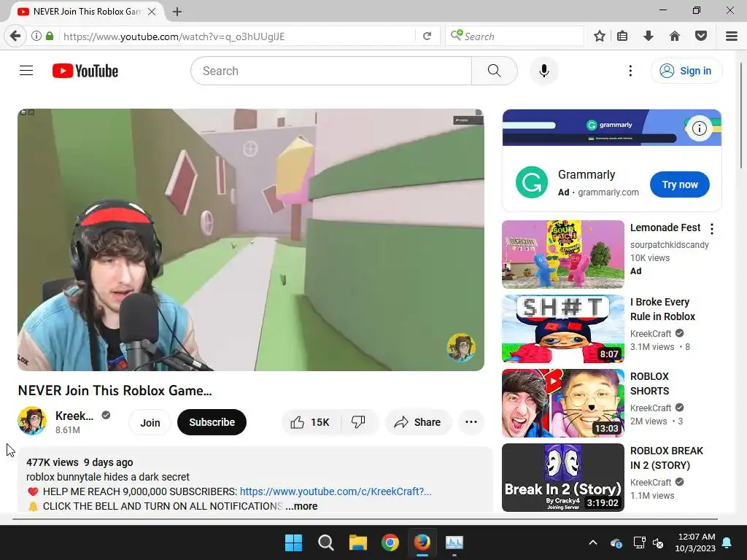
Task: Click the green padlock security icon
Action: [x=50, y=36]
